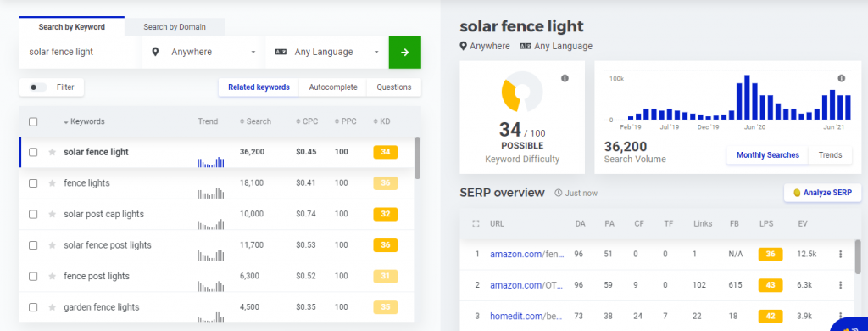The height and width of the screenshot is (331, 868).
Task: Open info icon on search volume chart
Action: coord(842,78)
